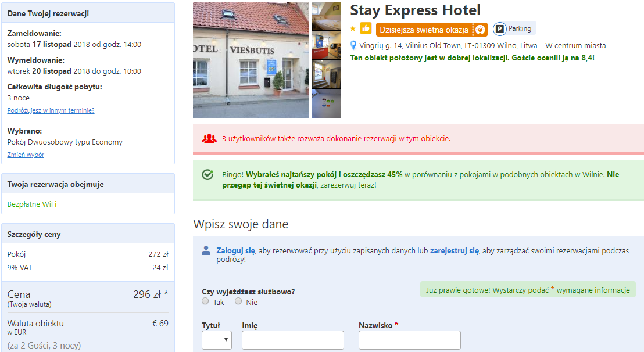
Task: Click the Twoja rezerwacja obejmuje header
Action: [88, 184]
